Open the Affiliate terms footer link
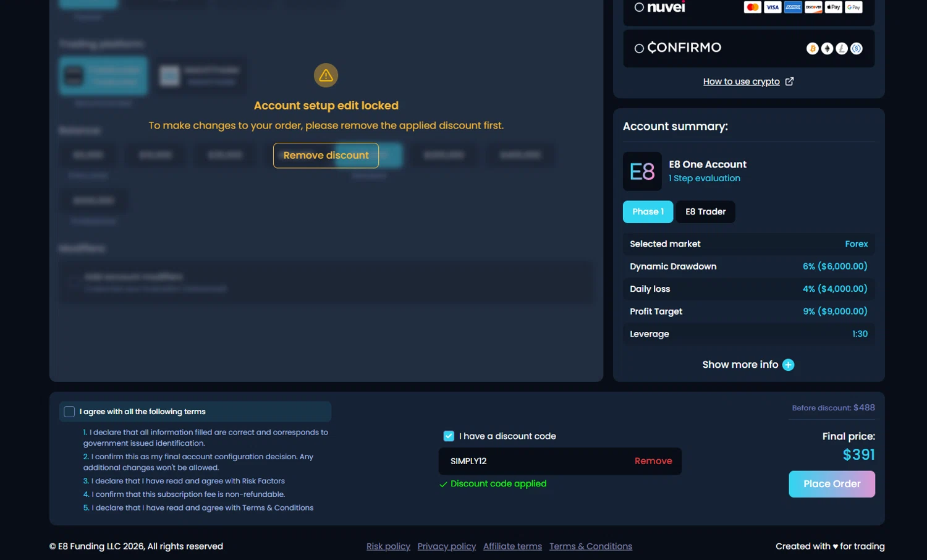The width and height of the screenshot is (927, 560). (512, 546)
